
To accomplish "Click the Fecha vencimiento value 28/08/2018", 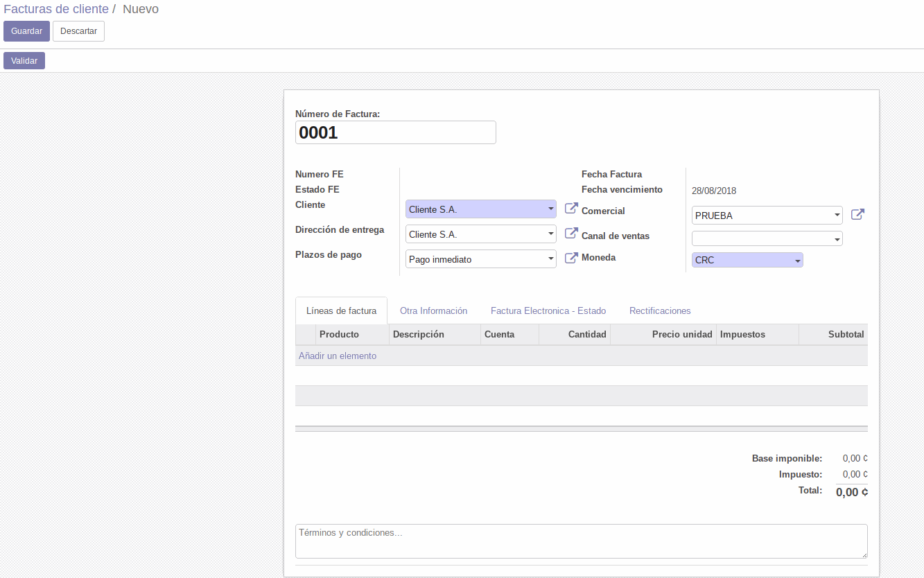I will (x=714, y=191).
